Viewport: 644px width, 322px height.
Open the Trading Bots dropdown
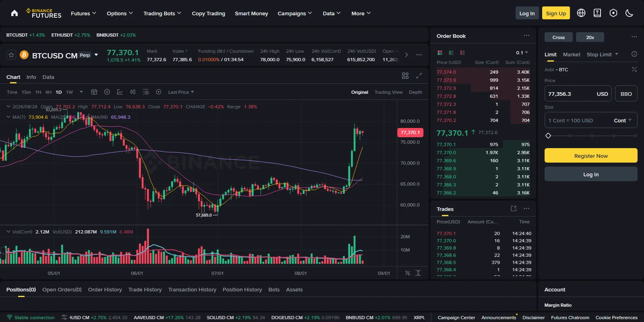[162, 13]
